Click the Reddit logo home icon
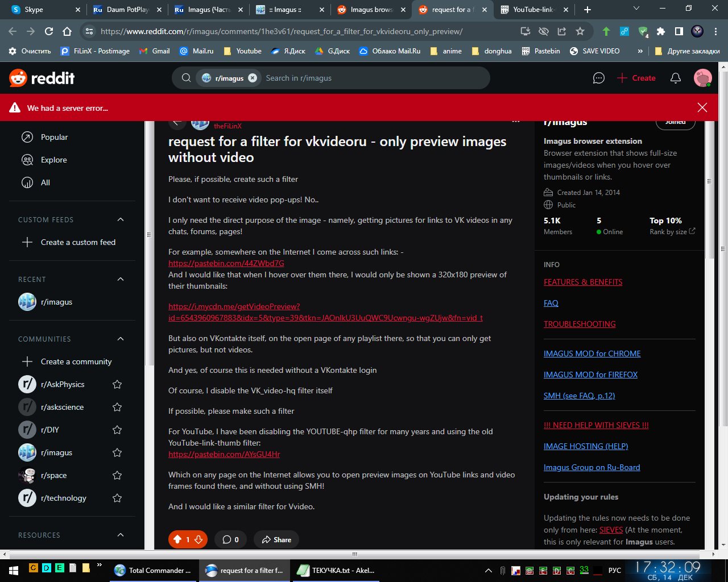728x582 pixels. pyautogui.click(x=42, y=78)
